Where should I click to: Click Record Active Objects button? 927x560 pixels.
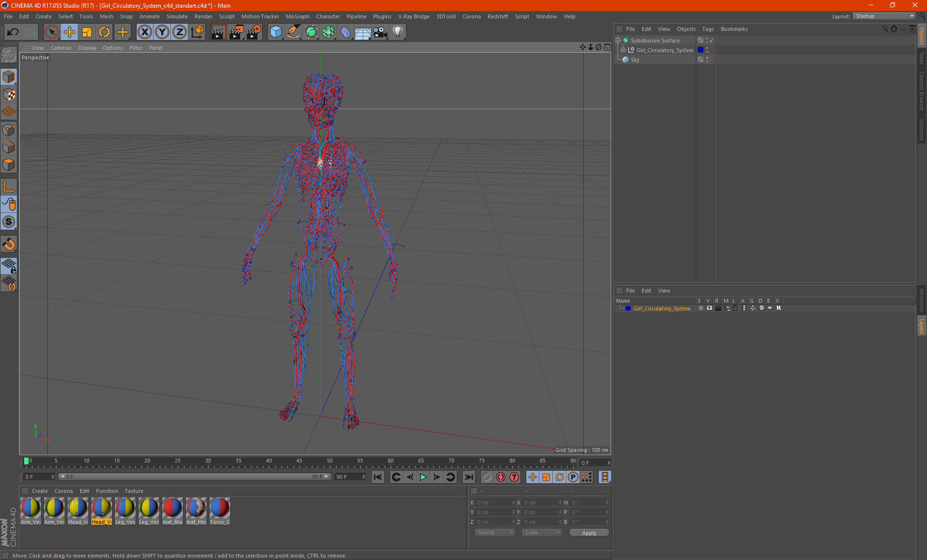click(487, 477)
